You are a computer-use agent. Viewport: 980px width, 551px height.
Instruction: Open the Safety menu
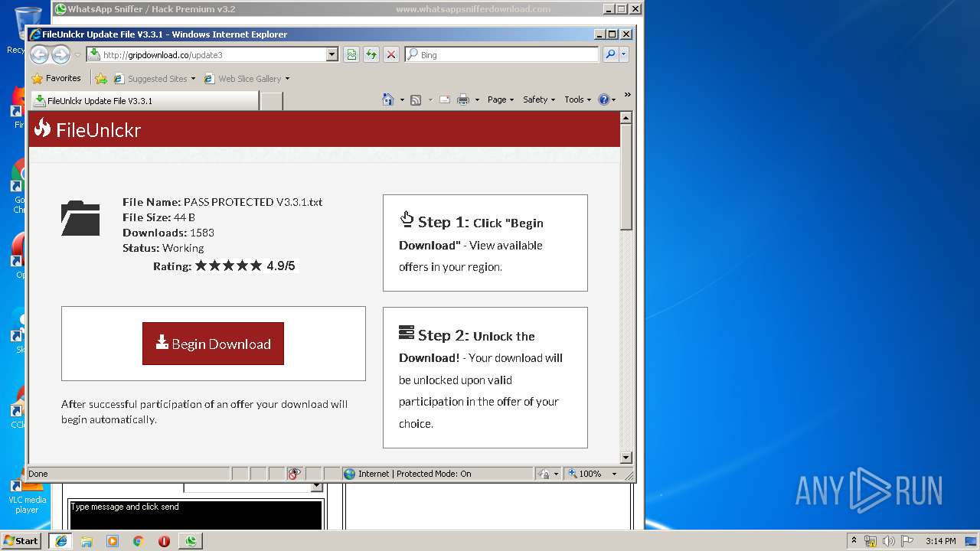pyautogui.click(x=539, y=99)
